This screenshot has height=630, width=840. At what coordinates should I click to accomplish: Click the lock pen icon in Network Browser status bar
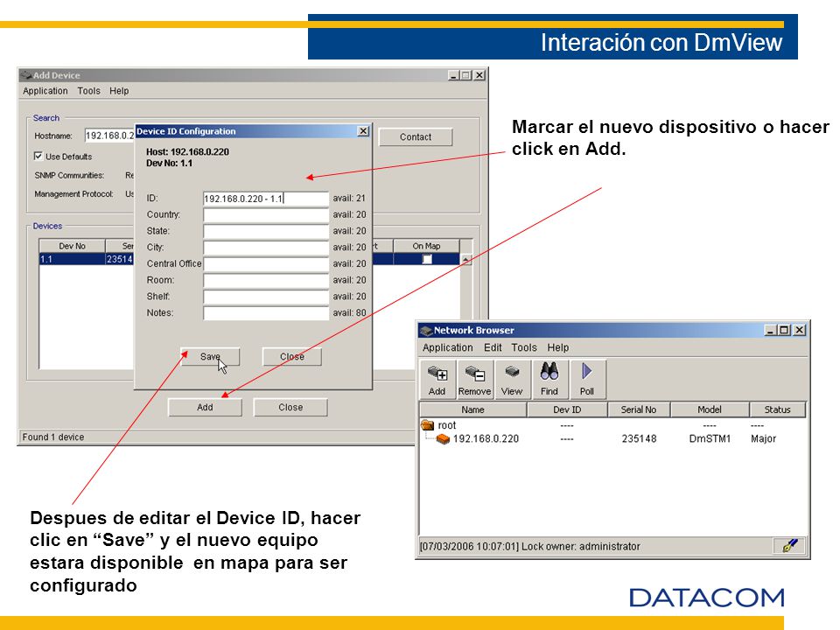[789, 546]
